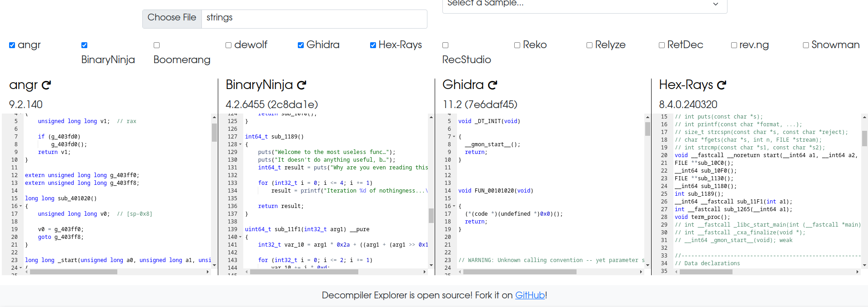Rerun BinaryNinja using its refresh icon
The height and width of the screenshot is (307, 868).
tap(302, 85)
